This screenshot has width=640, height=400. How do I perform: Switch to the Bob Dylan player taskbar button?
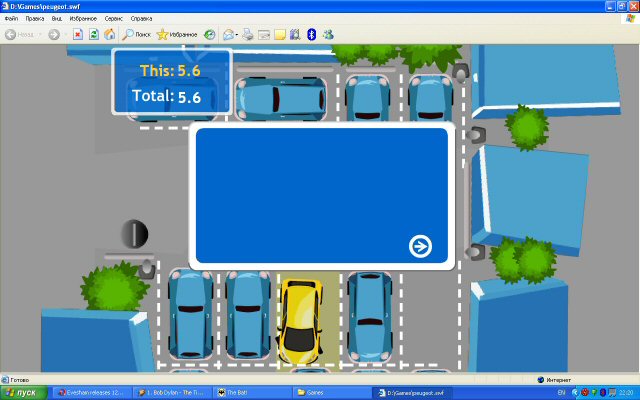[x=173, y=393]
